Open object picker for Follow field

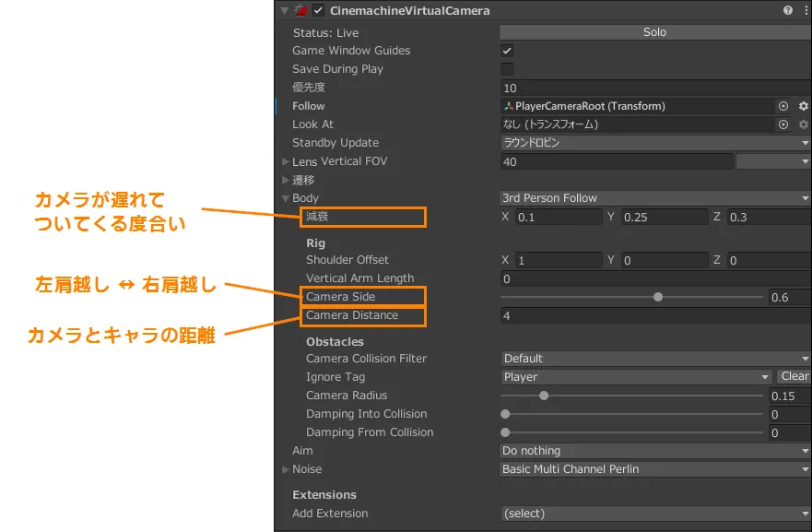click(783, 106)
